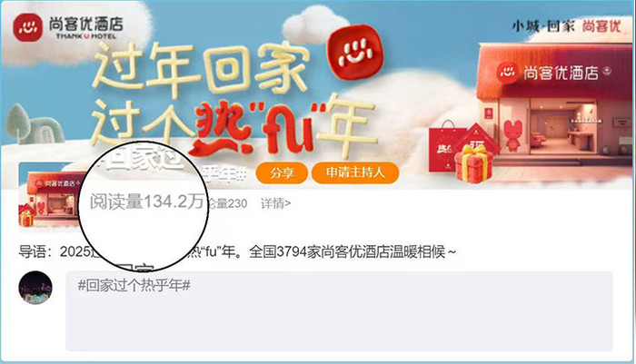Viewport: 636px width, 364px height.
Task: Click the red shopping bag illustration
Action: (x=445, y=146)
